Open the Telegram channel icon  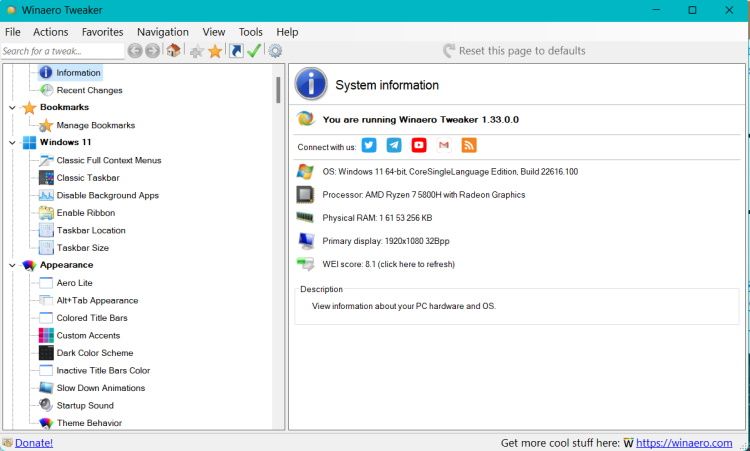(394, 145)
